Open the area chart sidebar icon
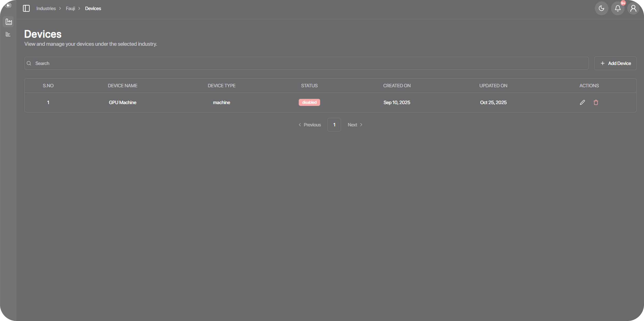 coord(9,22)
